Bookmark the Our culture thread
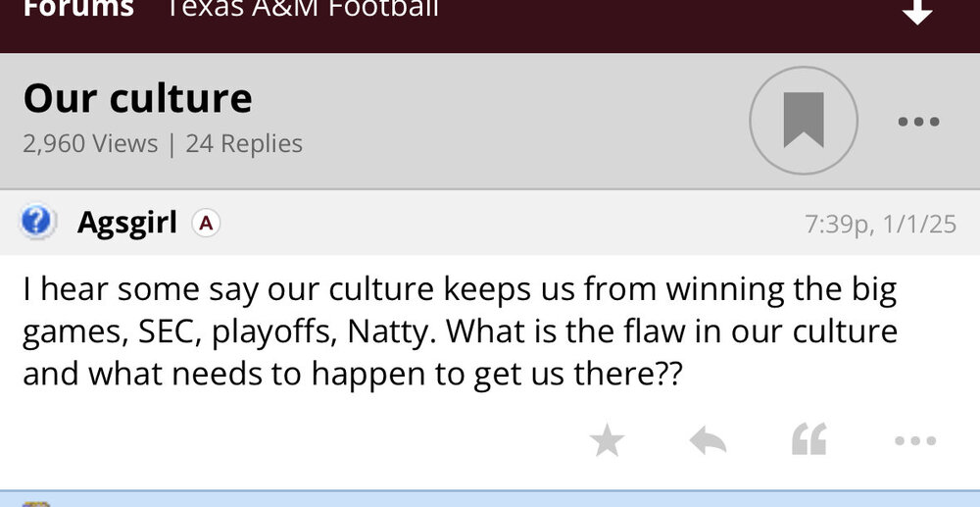This screenshot has width=980, height=507. [804, 121]
